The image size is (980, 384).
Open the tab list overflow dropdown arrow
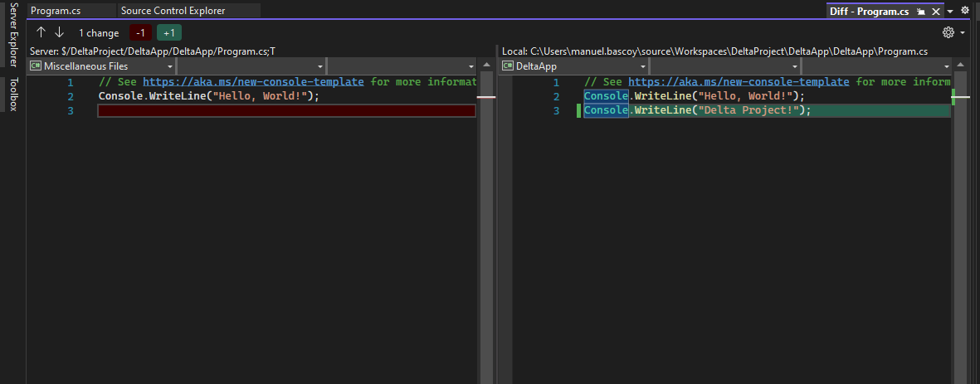coord(950,12)
